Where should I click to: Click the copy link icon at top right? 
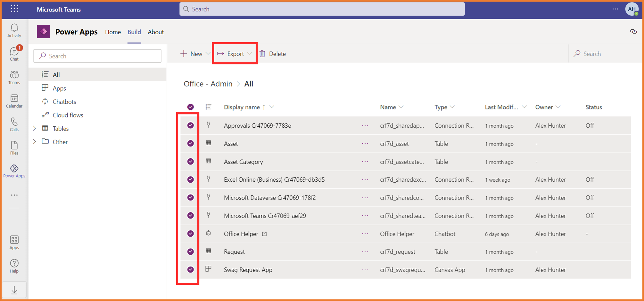(633, 31)
